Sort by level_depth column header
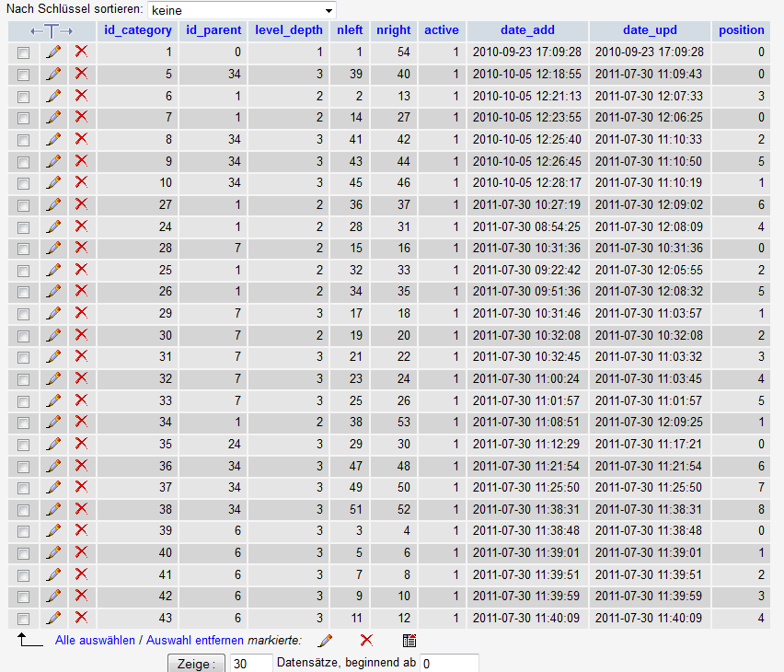 [289, 30]
